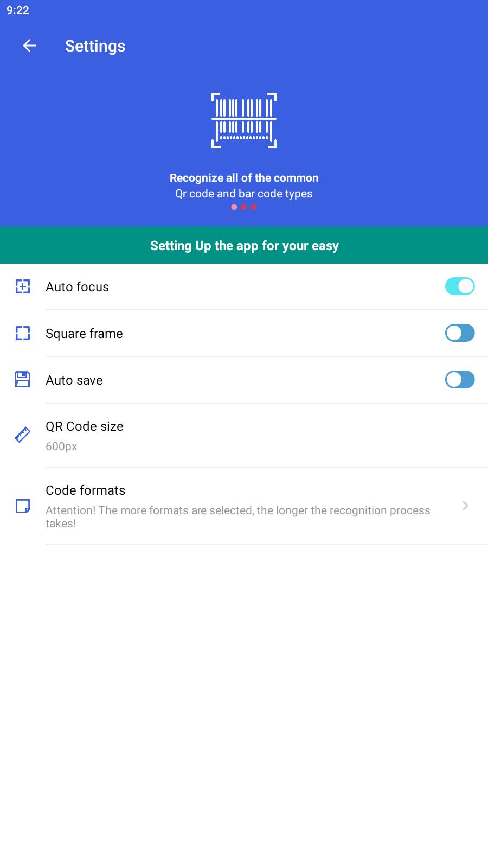Open the QR Code size setting

click(244, 435)
